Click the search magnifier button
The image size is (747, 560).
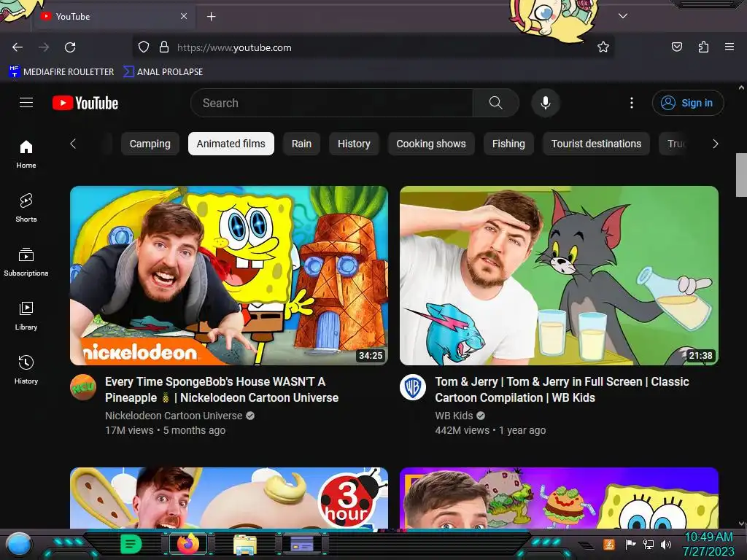(x=495, y=103)
